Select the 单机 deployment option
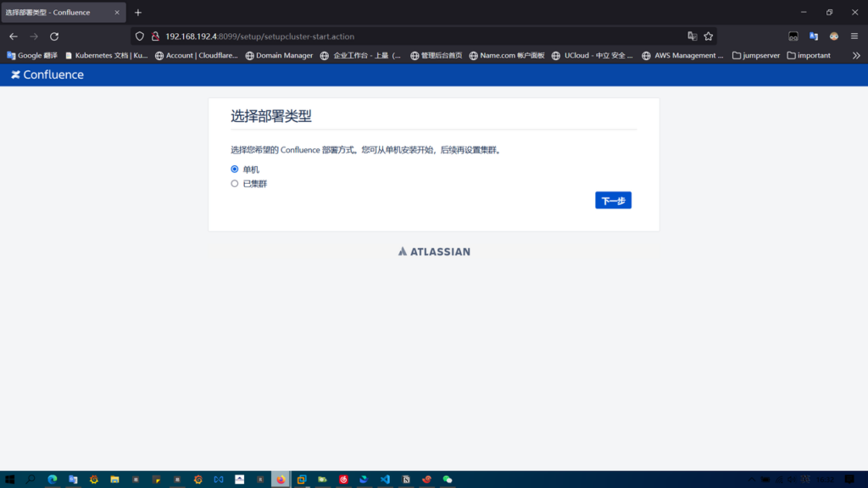 click(x=235, y=169)
